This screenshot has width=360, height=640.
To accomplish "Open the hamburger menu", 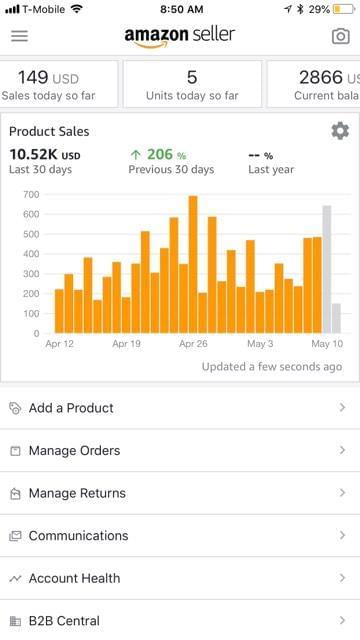I will tap(19, 36).
